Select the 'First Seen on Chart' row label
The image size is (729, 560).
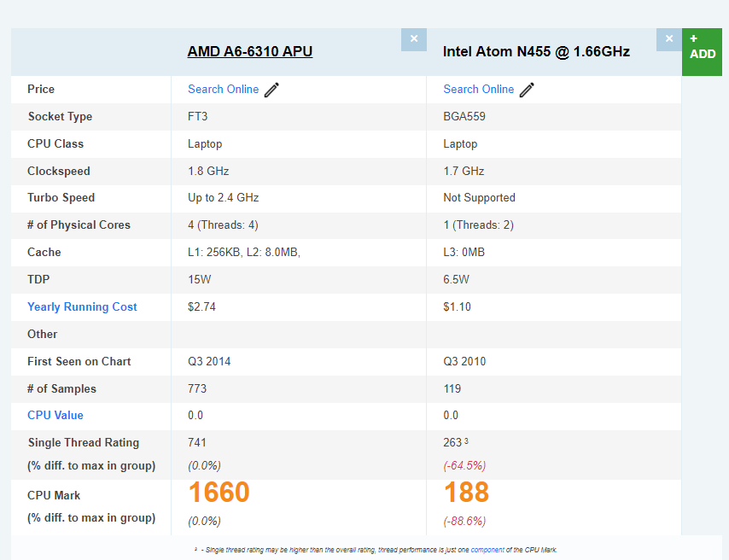click(x=79, y=361)
